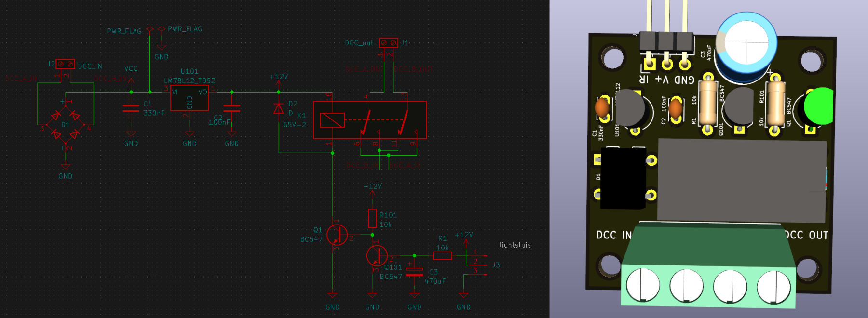Select the C2 capacitor symbol

click(x=232, y=108)
